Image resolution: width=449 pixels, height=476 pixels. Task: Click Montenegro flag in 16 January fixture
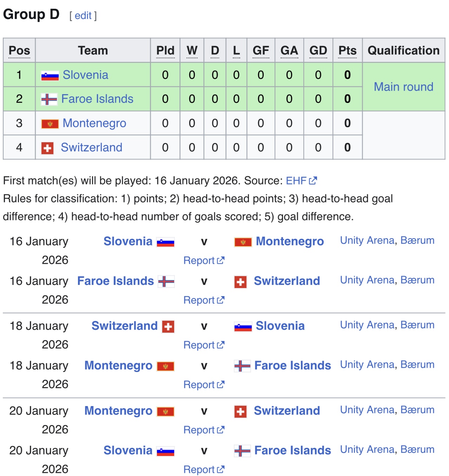coord(243,242)
